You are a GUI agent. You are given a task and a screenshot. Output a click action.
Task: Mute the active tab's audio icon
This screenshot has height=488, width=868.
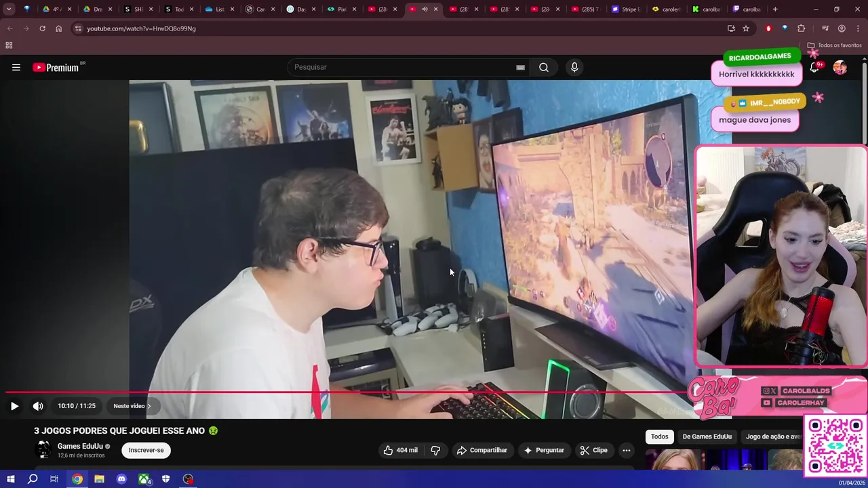[425, 9]
